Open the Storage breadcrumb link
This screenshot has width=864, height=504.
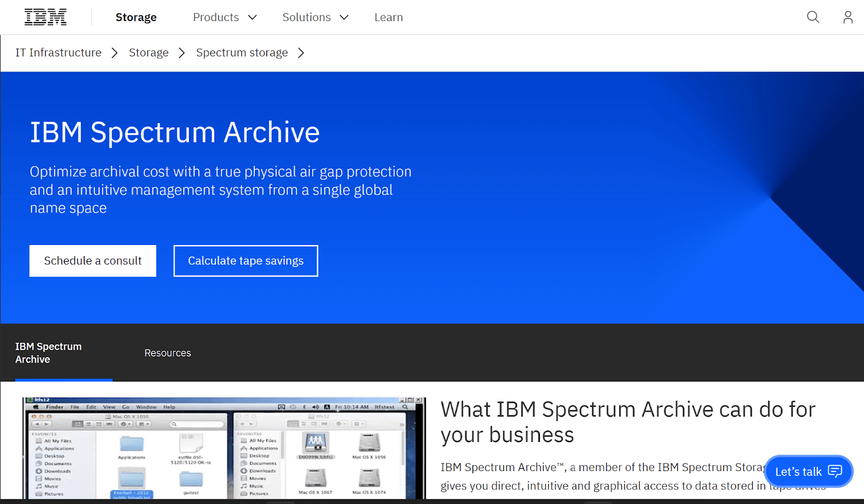148,52
